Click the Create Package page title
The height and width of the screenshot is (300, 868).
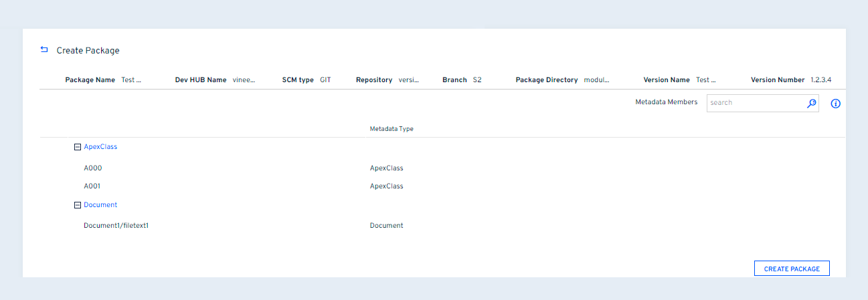pyautogui.click(x=88, y=51)
